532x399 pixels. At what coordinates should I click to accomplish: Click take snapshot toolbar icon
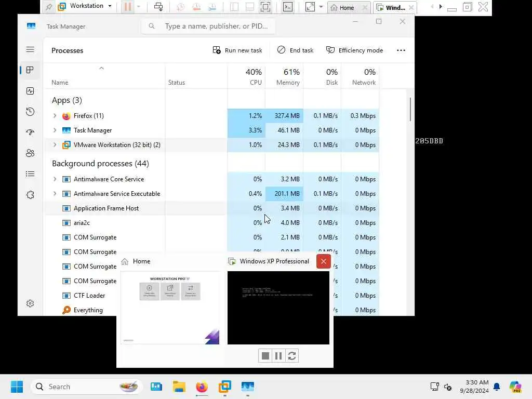coord(180,7)
